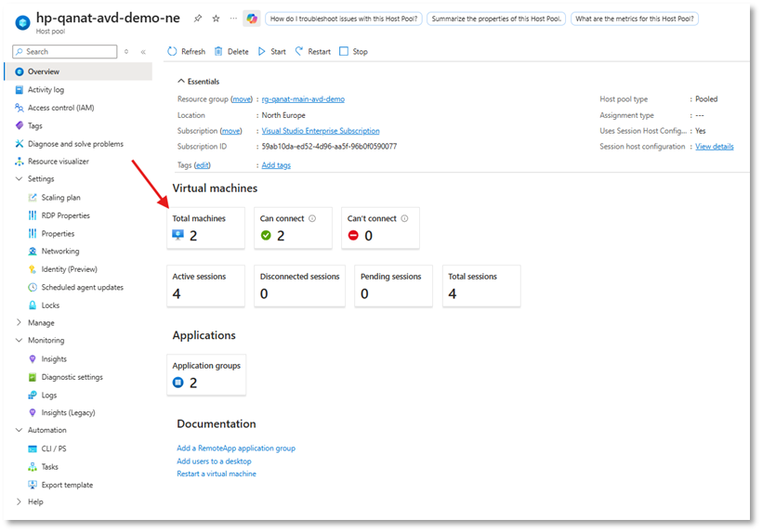Open Logs under Monitoring
762x532 pixels.
(x=49, y=396)
